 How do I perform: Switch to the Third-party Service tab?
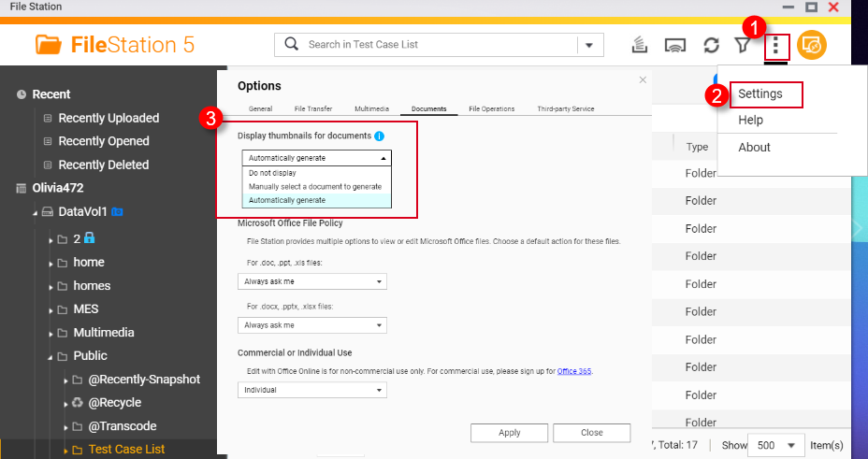coord(565,109)
